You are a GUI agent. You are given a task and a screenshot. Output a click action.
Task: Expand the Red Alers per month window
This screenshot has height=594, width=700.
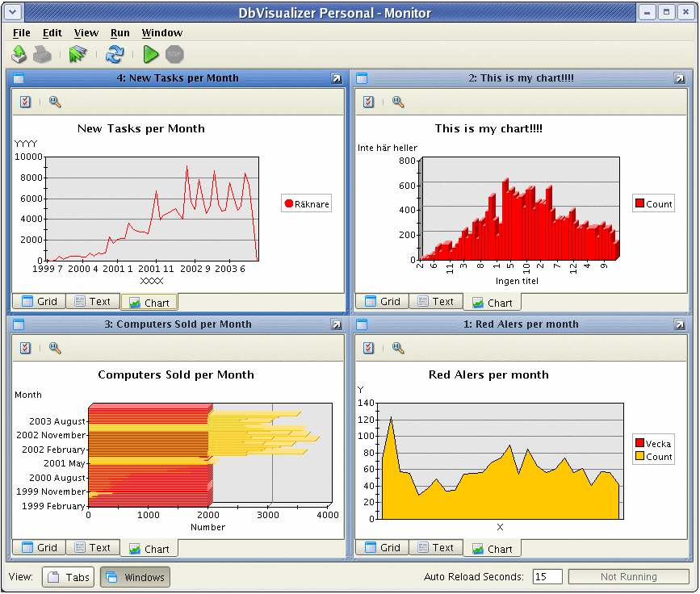pyautogui.click(x=679, y=324)
